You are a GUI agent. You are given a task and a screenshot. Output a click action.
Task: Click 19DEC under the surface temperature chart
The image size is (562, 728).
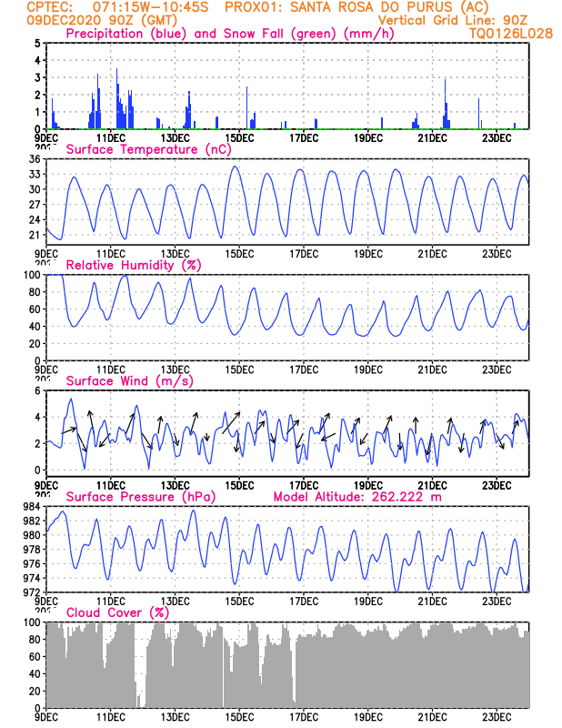point(368,254)
